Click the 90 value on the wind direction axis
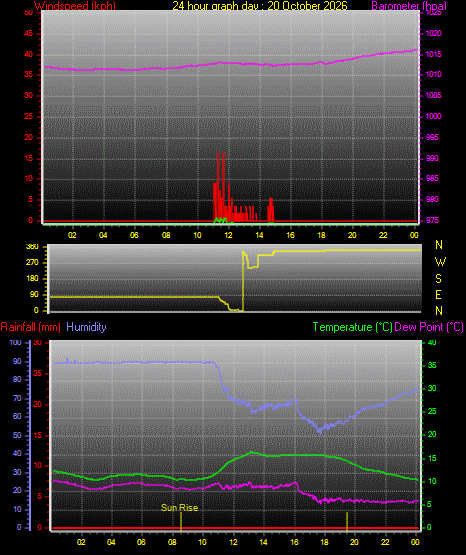 coord(35,294)
